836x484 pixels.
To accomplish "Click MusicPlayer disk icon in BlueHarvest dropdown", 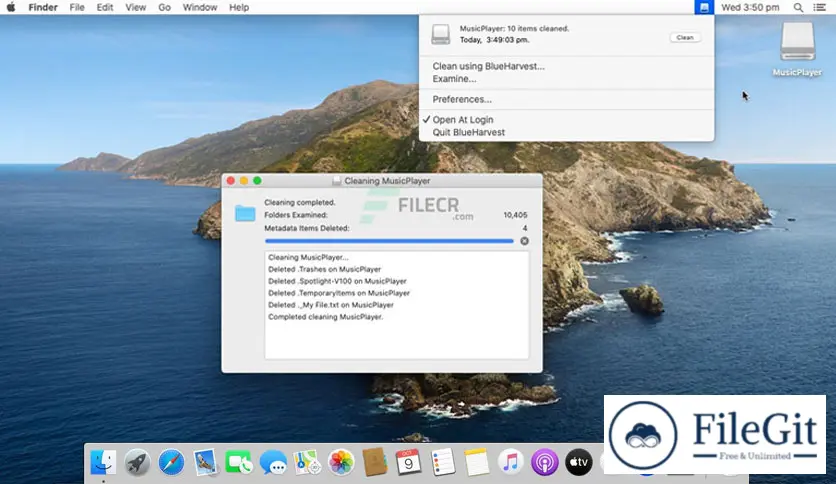I will tap(440, 34).
